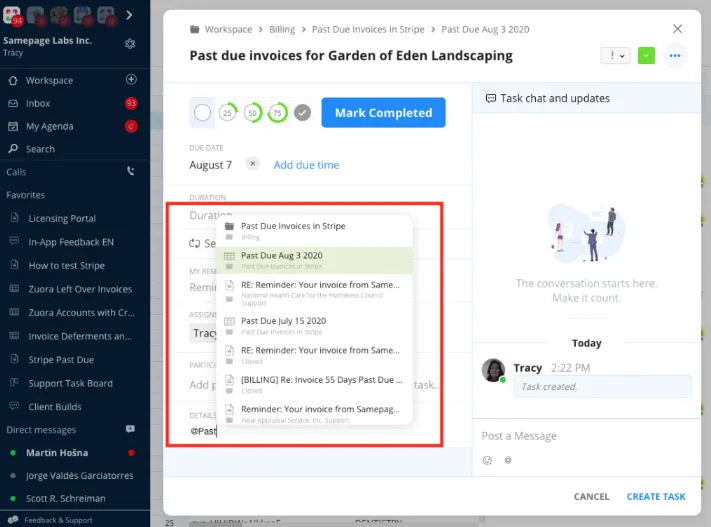This screenshot has height=527, width=711.
Task: Open the priority exclamation dropdown
Action: [x=615, y=56]
